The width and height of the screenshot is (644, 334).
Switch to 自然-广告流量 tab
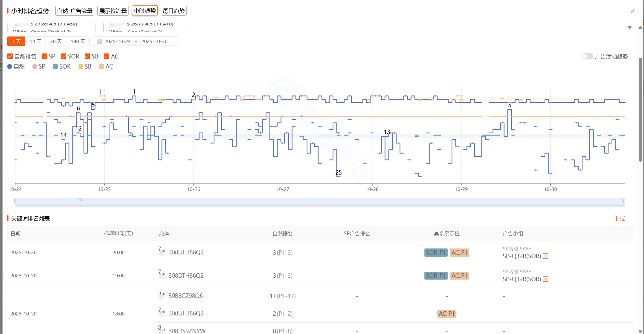pos(75,11)
